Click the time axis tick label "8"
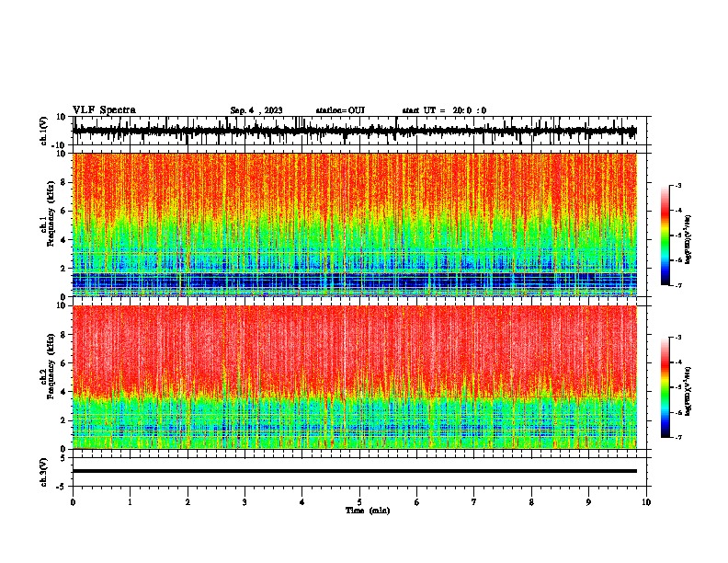 531,502
